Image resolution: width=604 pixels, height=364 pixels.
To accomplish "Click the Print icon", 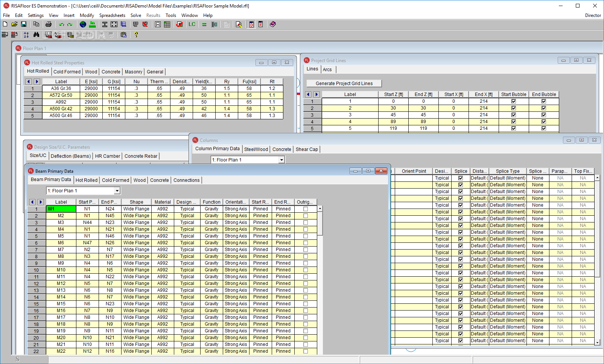I will coord(49,24).
